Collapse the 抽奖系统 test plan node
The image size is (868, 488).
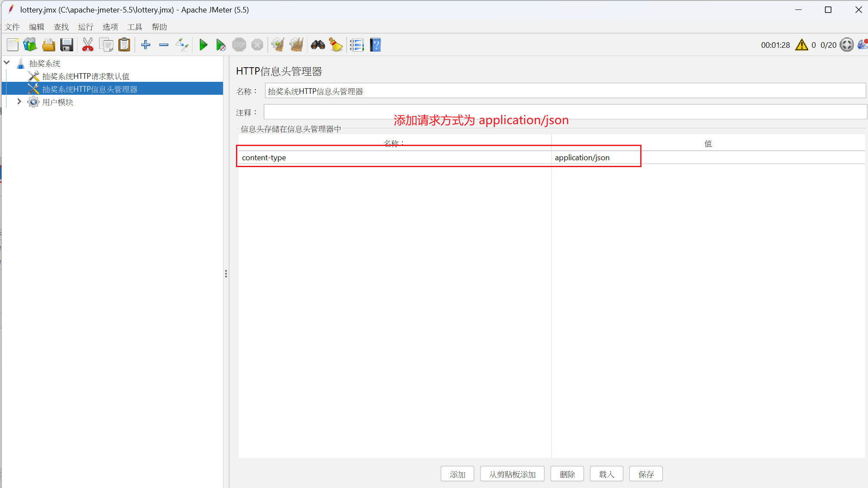(7, 63)
